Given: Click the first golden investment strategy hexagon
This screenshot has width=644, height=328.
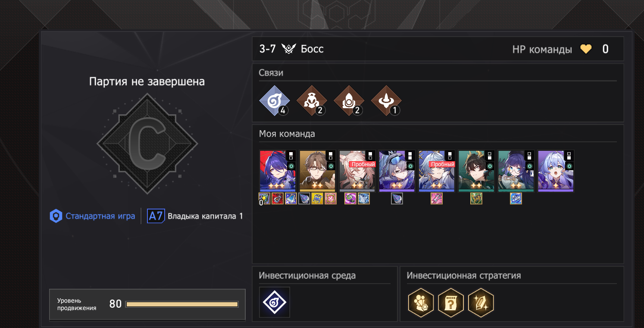Looking at the screenshot, I should pyautogui.click(x=421, y=303).
